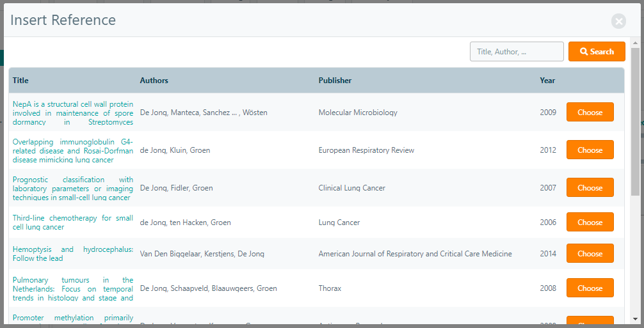Open the Hemoptysis and hydrocephalus title link
The height and width of the screenshot is (328, 644).
point(73,254)
